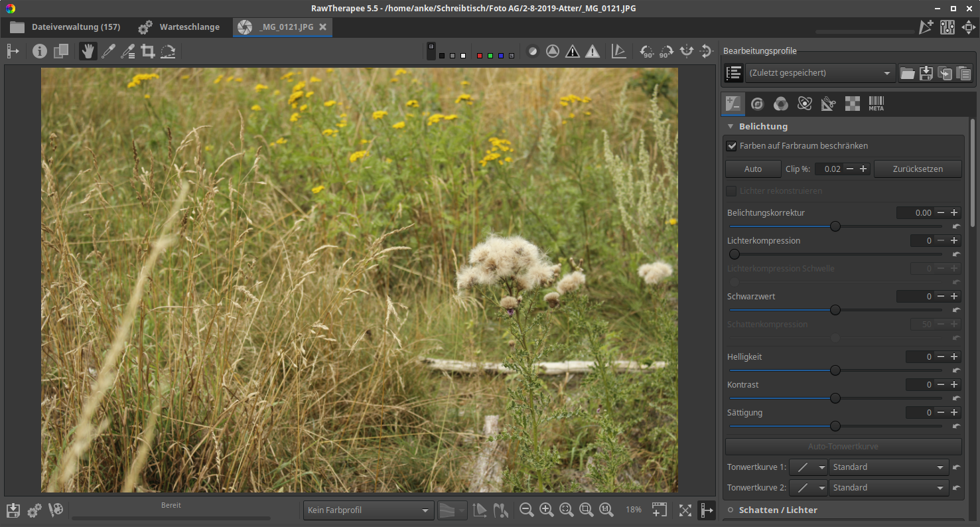Image resolution: width=980 pixels, height=527 pixels.
Task: Save current image using bottom-left save icon
Action: 13,510
